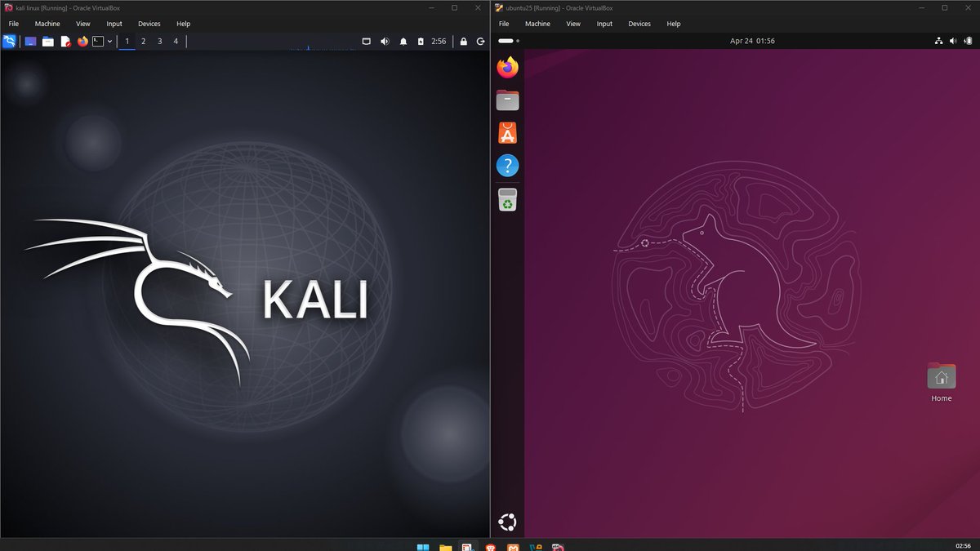Click the Kali display/screen tray icon
The width and height of the screenshot is (980, 551).
366,41
